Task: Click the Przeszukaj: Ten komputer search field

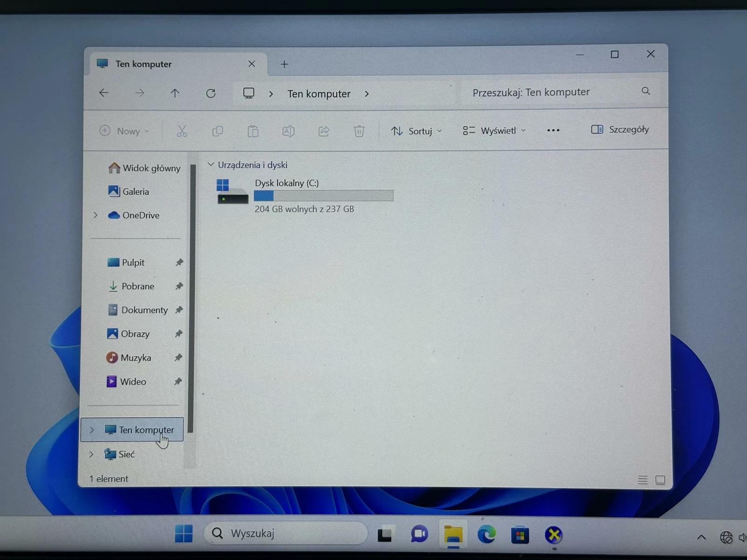Action: click(551, 92)
